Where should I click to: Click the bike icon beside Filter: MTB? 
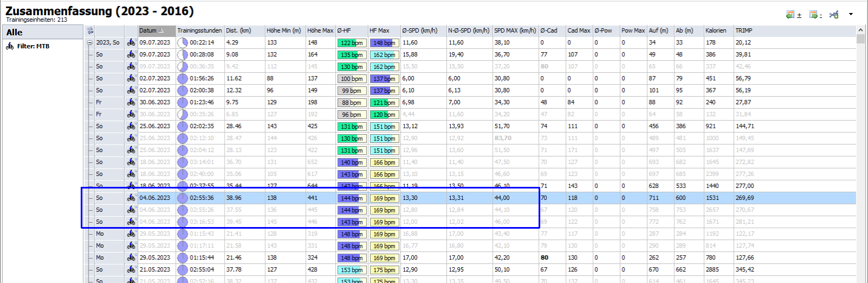click(10, 46)
